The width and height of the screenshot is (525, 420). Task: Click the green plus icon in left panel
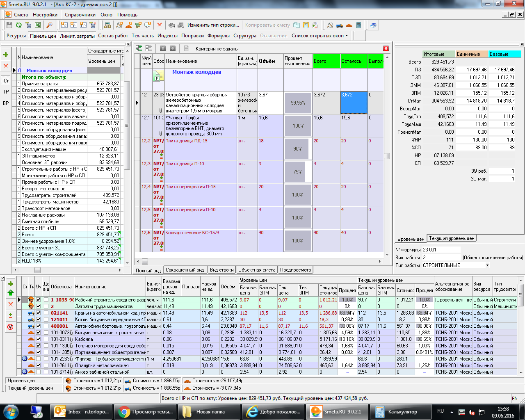tap(6, 55)
